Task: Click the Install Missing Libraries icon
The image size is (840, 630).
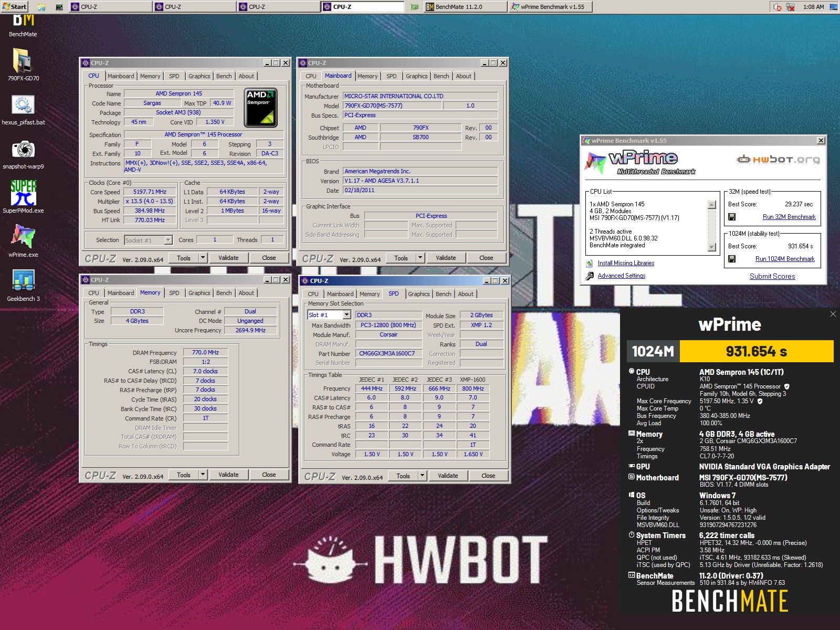Action: pos(590,263)
